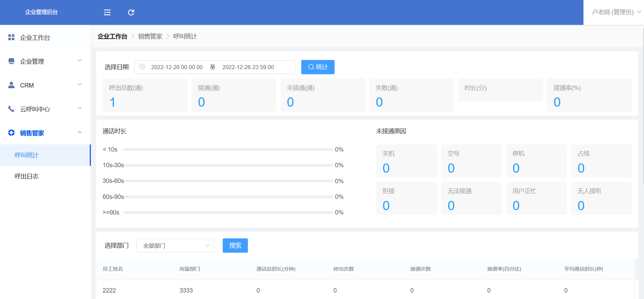Click the 10s-30s progress bar
Viewport: 644px width, 299px height.
click(228, 165)
